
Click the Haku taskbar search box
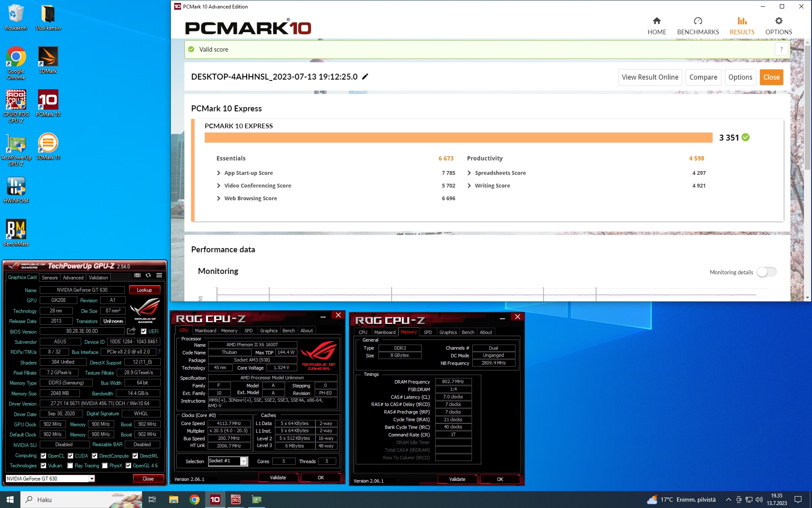click(81, 500)
